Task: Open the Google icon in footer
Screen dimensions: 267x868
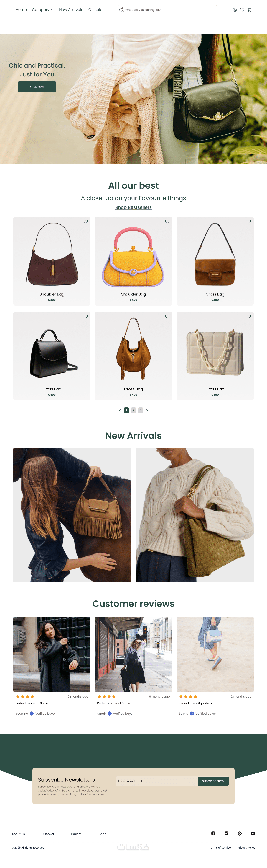Action: coord(240,833)
